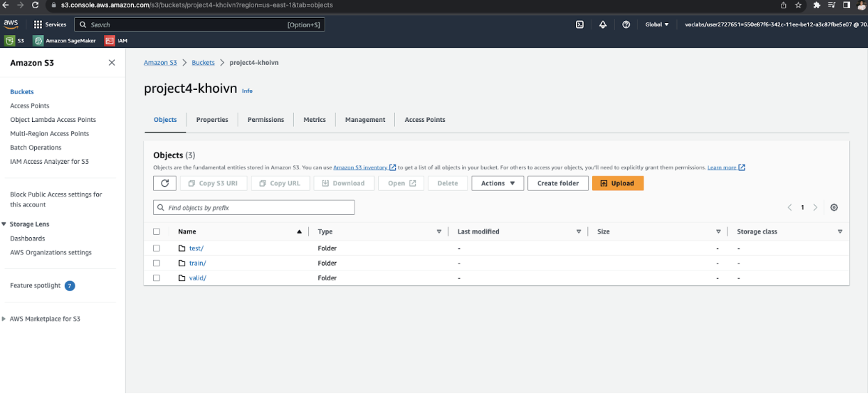Open the Actions dropdown
Screen dimensions: 868x396
(x=497, y=183)
